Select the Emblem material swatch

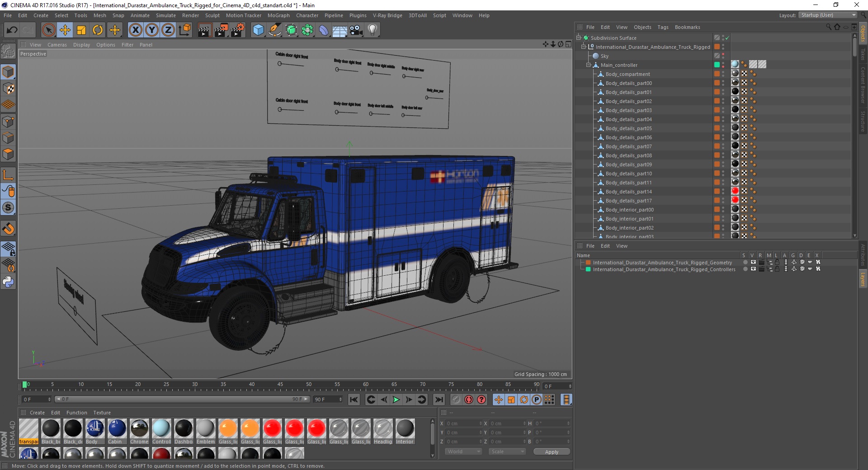pos(206,432)
